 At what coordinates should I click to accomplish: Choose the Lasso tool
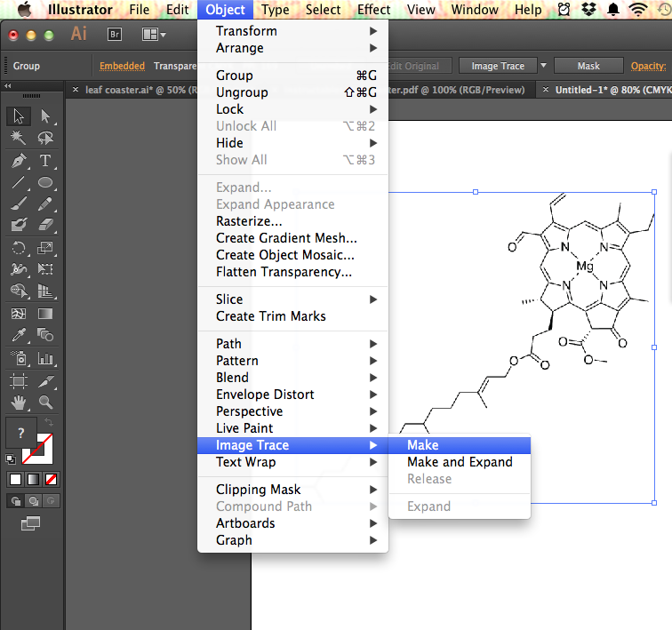tap(45, 138)
